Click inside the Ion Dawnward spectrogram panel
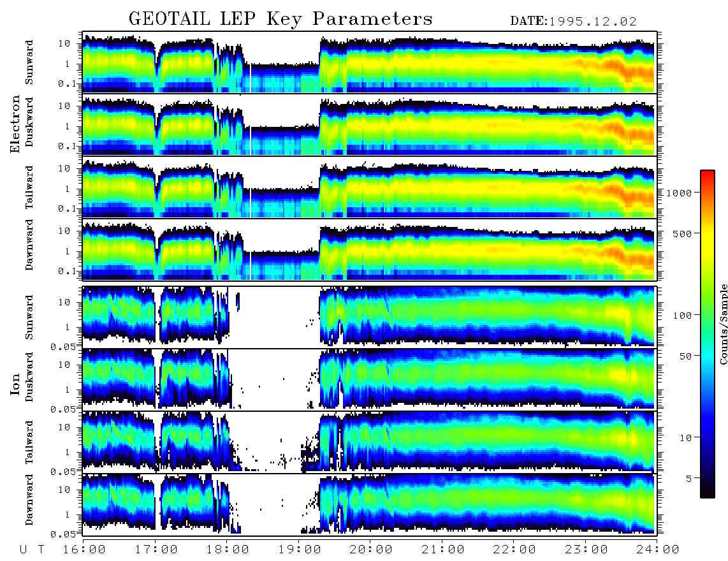This screenshot has height=561, width=728. coord(370,504)
